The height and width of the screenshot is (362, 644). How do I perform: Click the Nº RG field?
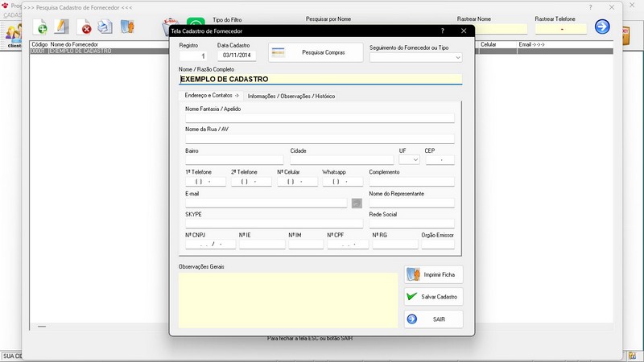click(395, 245)
